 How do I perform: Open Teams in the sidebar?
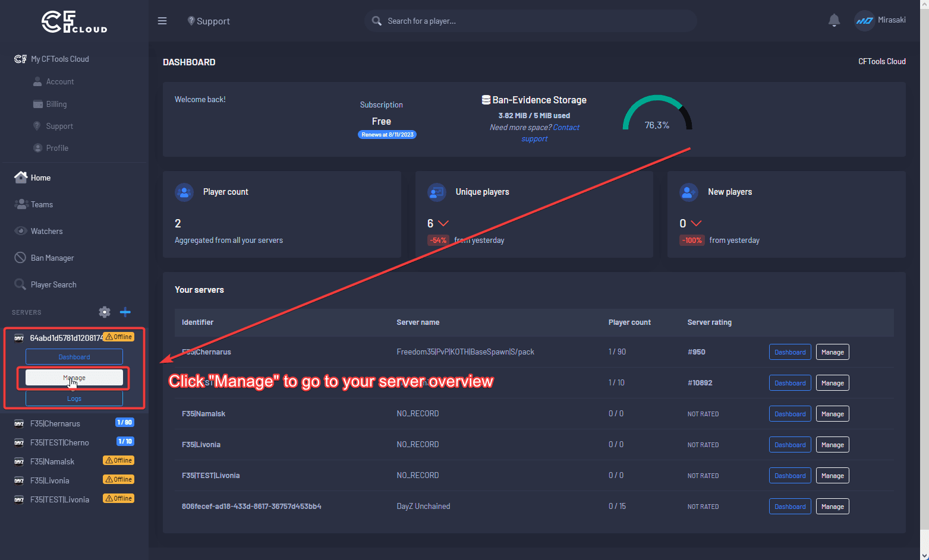click(x=42, y=204)
